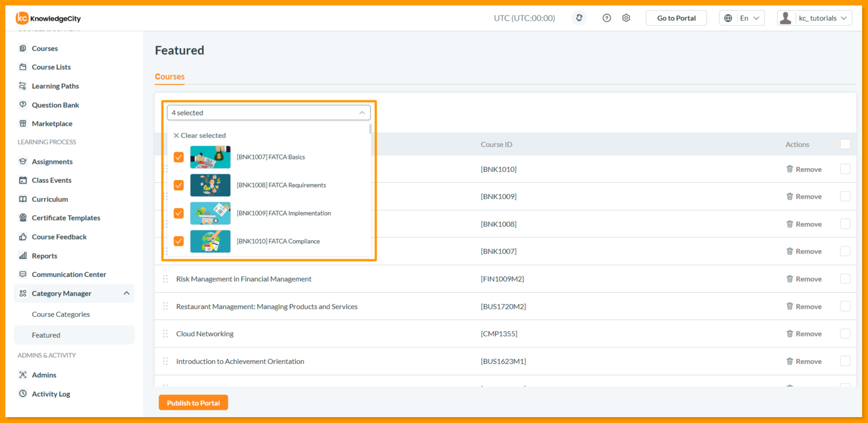This screenshot has height=423, width=868.
Task: Click the FATCA Basics thumbnail image
Action: 210,157
